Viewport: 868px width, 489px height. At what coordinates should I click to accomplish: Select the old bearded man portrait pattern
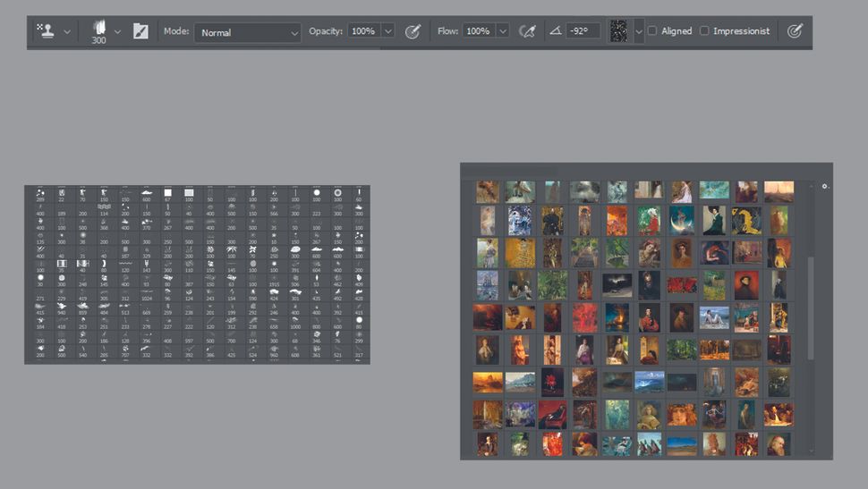(779, 445)
